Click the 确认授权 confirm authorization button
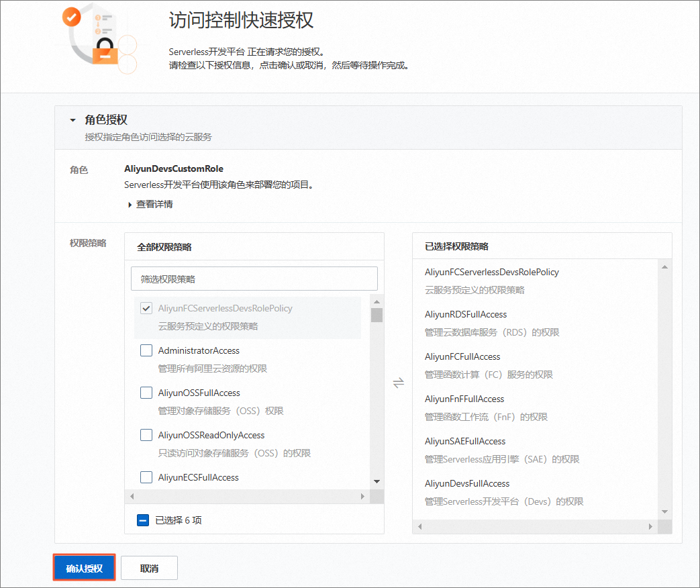The height and width of the screenshot is (588, 700). tap(85, 568)
